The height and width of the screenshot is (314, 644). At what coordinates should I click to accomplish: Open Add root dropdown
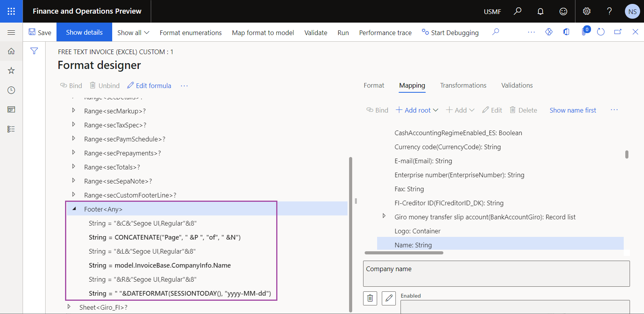[x=417, y=110]
